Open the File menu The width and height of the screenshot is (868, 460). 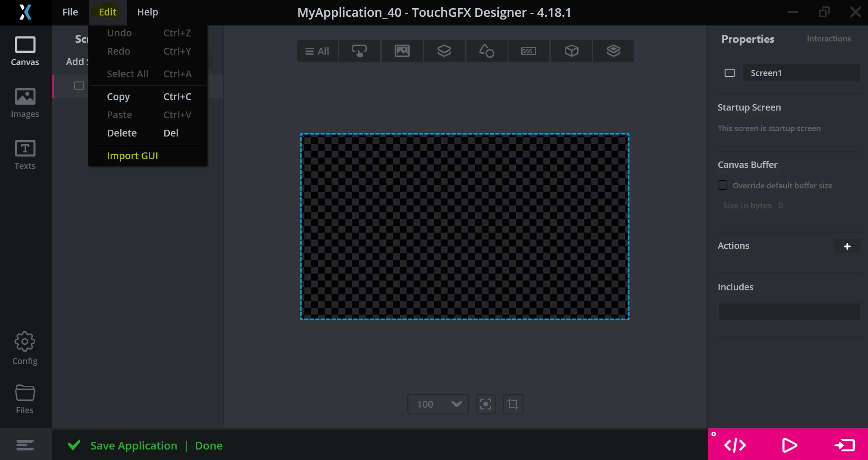(70, 12)
